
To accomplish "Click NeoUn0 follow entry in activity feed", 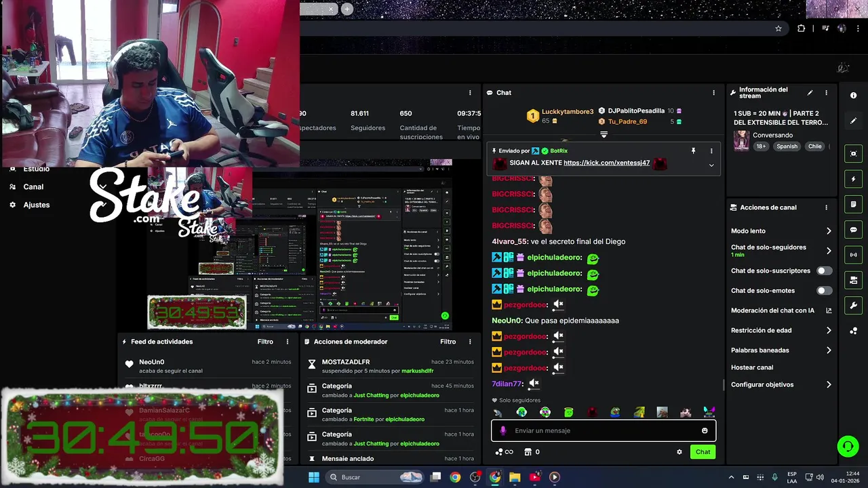I will point(207,366).
